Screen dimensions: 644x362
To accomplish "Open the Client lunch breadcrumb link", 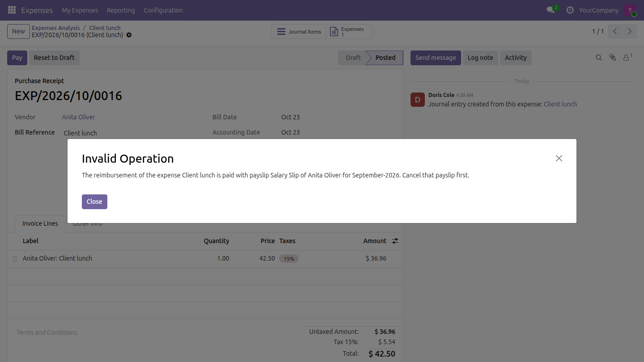I will click(105, 28).
